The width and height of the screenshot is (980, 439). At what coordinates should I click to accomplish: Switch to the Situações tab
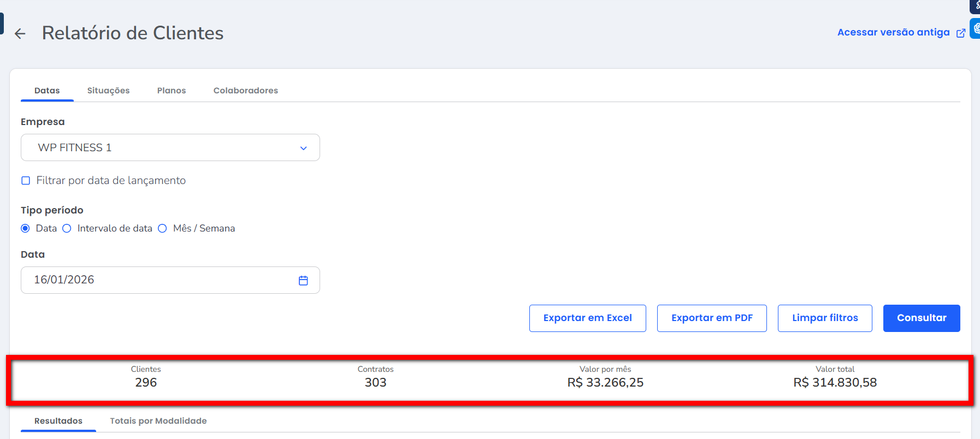[x=108, y=91]
